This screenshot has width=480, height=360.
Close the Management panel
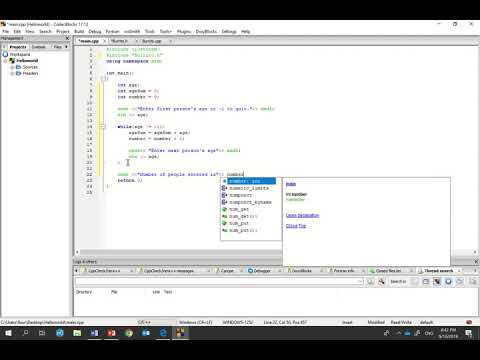pyautogui.click(x=67, y=38)
